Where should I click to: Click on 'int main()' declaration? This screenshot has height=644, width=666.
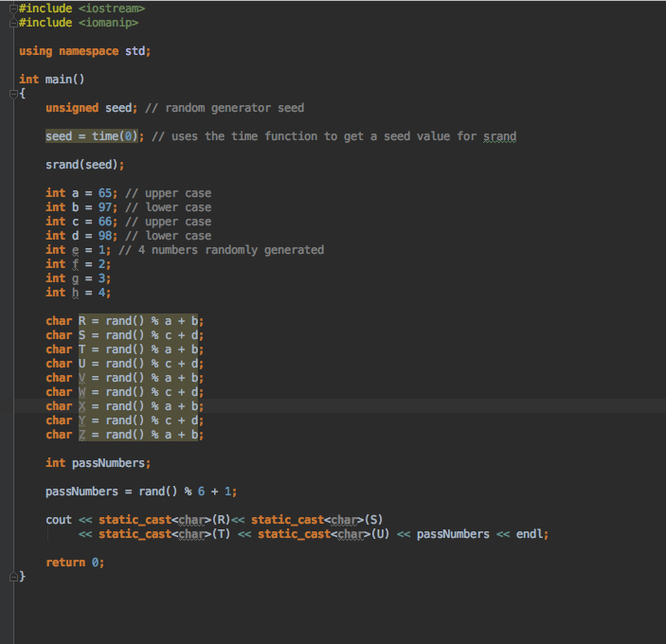tap(52, 80)
